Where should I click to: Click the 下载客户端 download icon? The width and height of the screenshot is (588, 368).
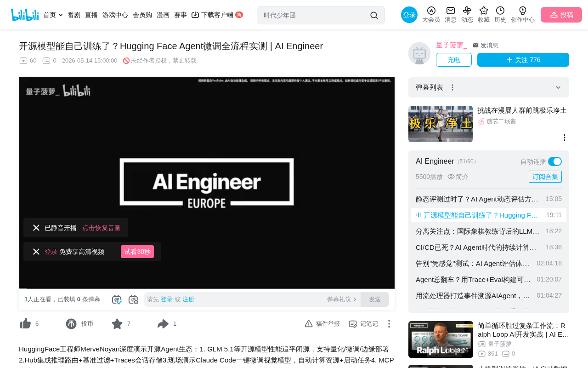pos(195,15)
